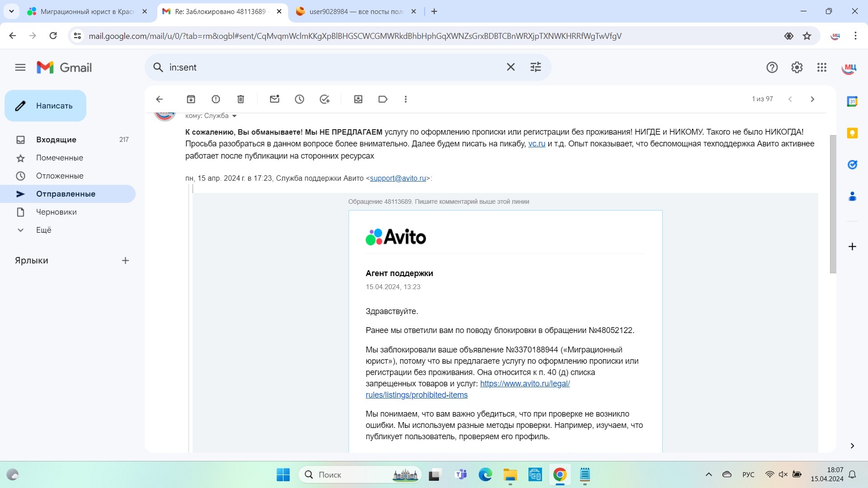
Task: Clear the in:sent search query
Action: click(x=511, y=67)
